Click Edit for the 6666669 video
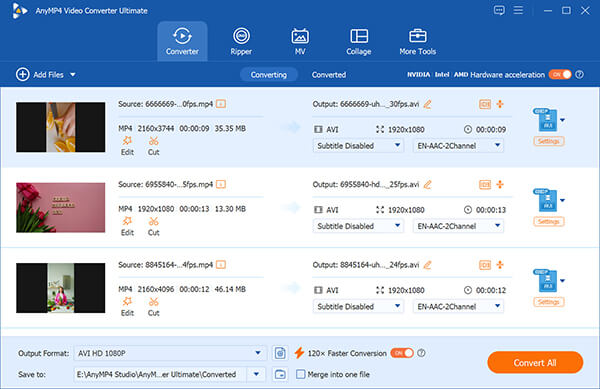The width and height of the screenshot is (600, 389). [127, 146]
